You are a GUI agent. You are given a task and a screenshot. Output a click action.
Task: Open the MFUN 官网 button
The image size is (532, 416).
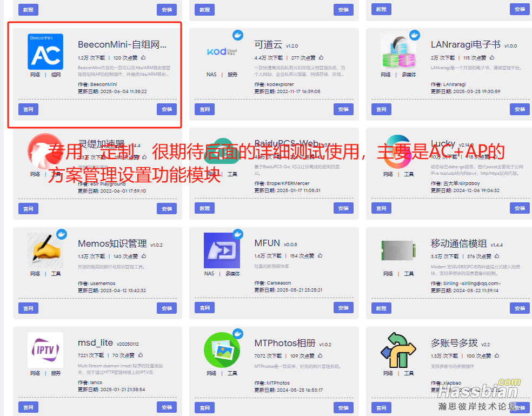click(x=204, y=308)
